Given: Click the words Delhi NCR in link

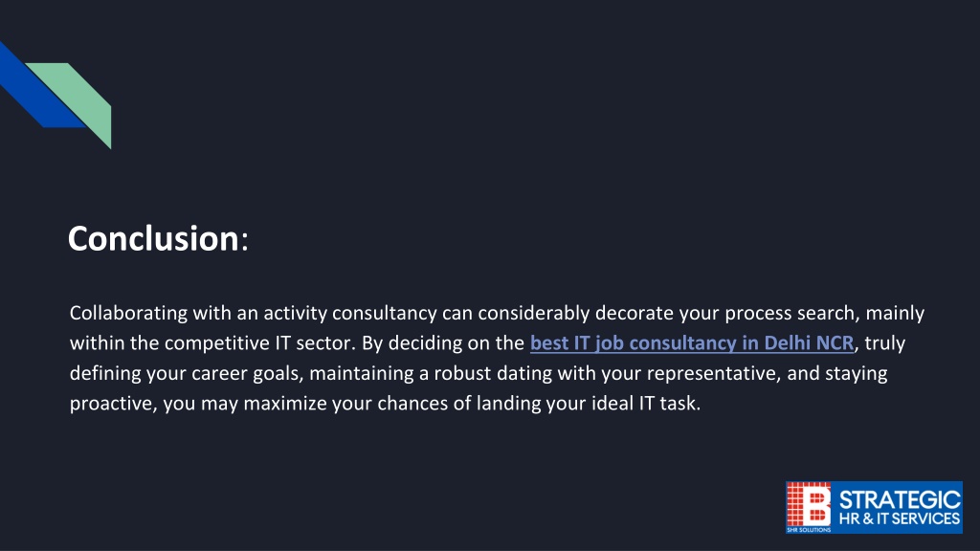Looking at the screenshot, I should (x=809, y=343).
